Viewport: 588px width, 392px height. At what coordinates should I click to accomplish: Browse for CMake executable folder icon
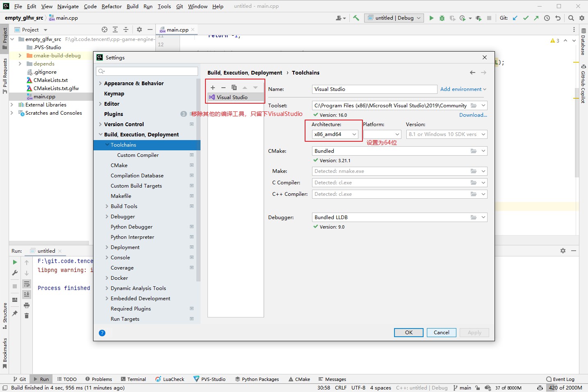click(474, 151)
